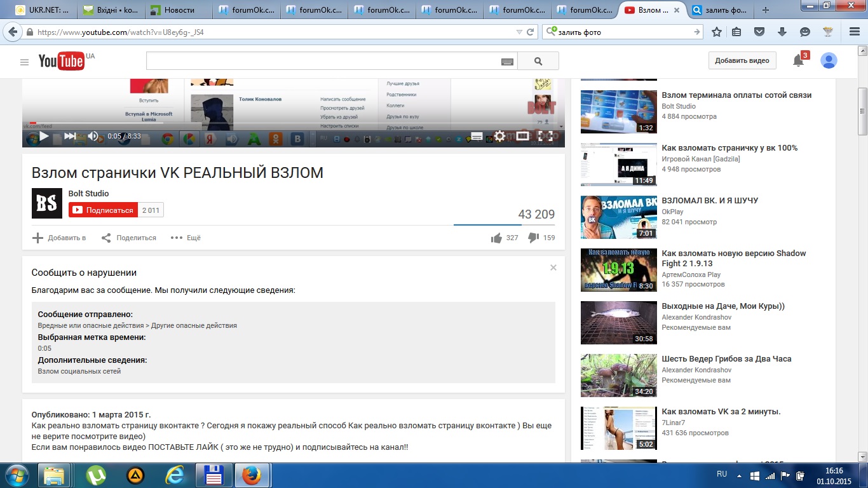
Task: Open uTorrent from the taskbar
Action: coord(96,475)
